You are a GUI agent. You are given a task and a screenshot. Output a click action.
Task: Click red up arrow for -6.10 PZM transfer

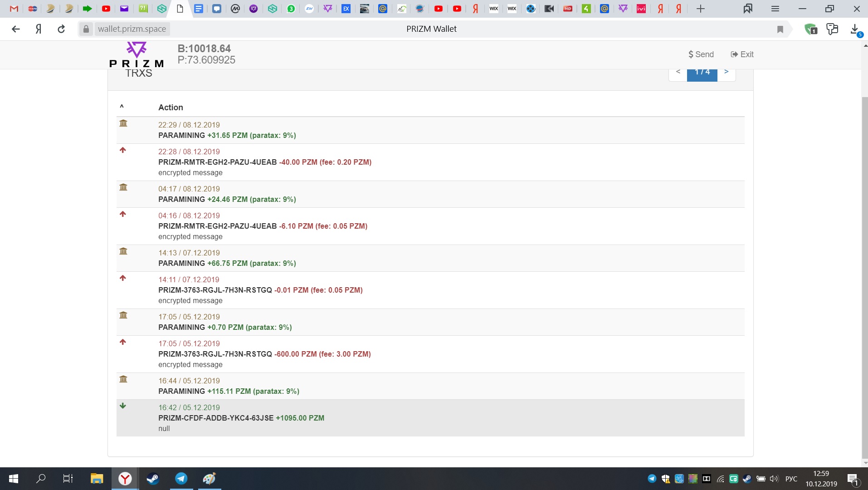tap(122, 214)
